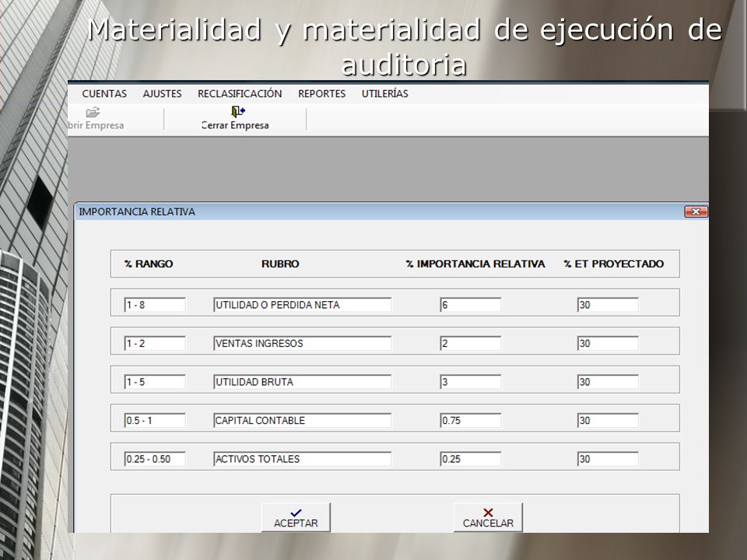Viewport: 747px width, 560px height.
Task: Click the UTILIDAD BRUTA field
Action: coord(303,382)
